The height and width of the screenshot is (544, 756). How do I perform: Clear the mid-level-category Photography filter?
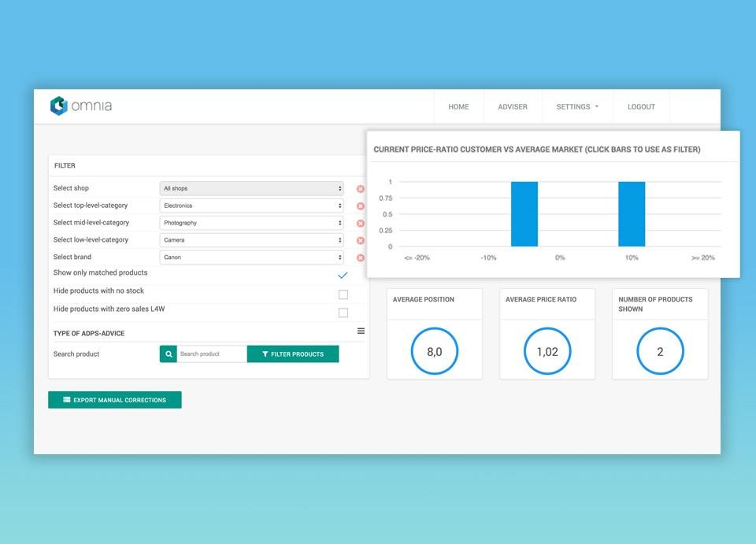[x=361, y=224]
